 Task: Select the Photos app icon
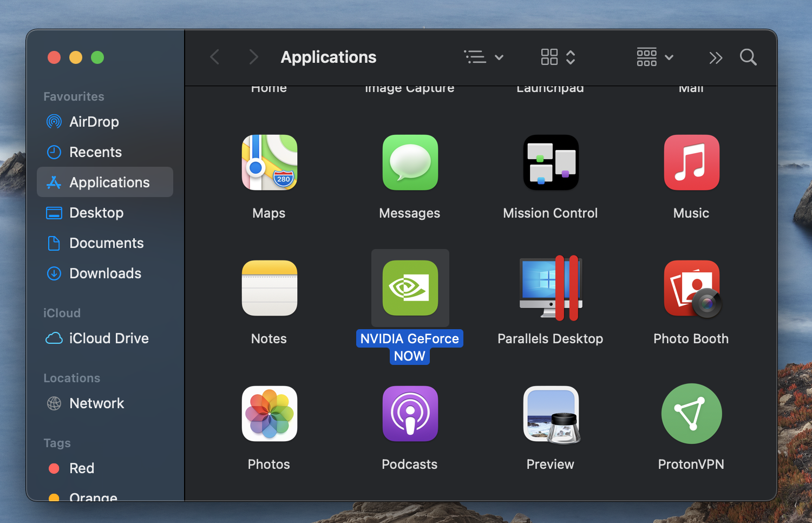click(x=269, y=414)
